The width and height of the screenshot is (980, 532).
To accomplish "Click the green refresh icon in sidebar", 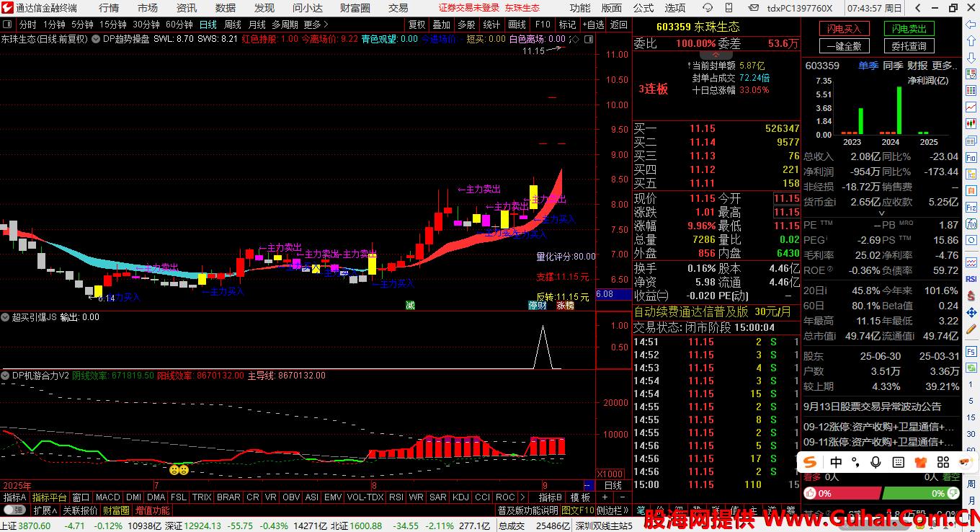I will point(971,368).
